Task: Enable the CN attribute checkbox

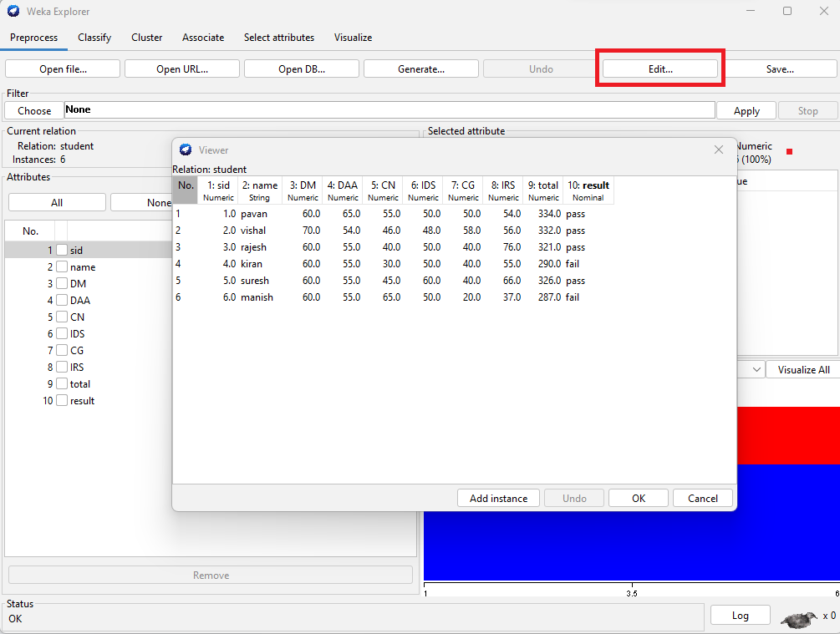Action: tap(62, 317)
